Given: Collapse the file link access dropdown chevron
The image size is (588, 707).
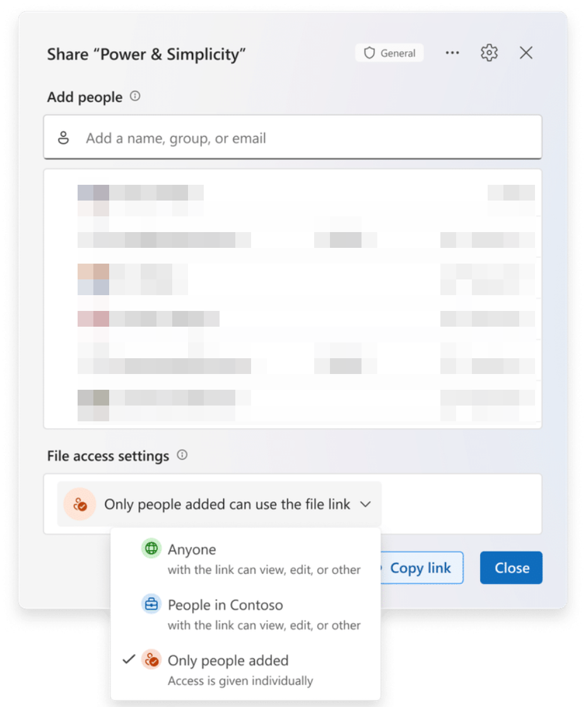Looking at the screenshot, I should pyautogui.click(x=366, y=504).
